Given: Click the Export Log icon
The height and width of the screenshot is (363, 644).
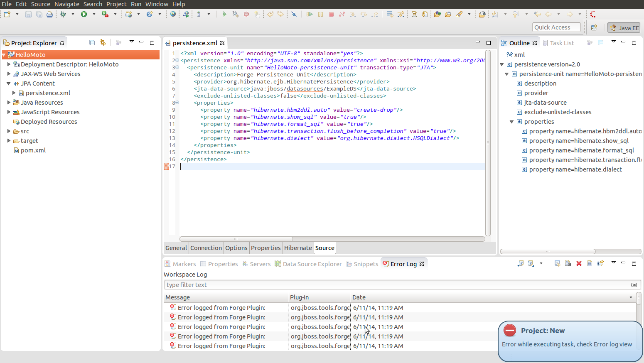Looking at the screenshot, I should tap(520, 263).
